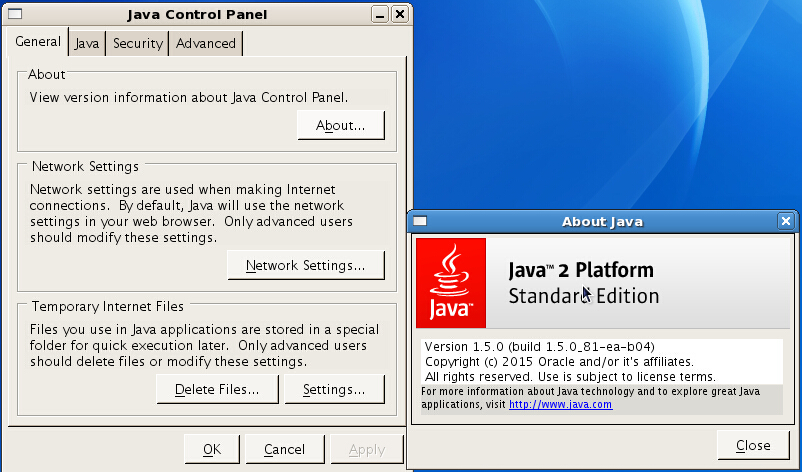
Task: Open the Java tab
Action: (x=87, y=43)
